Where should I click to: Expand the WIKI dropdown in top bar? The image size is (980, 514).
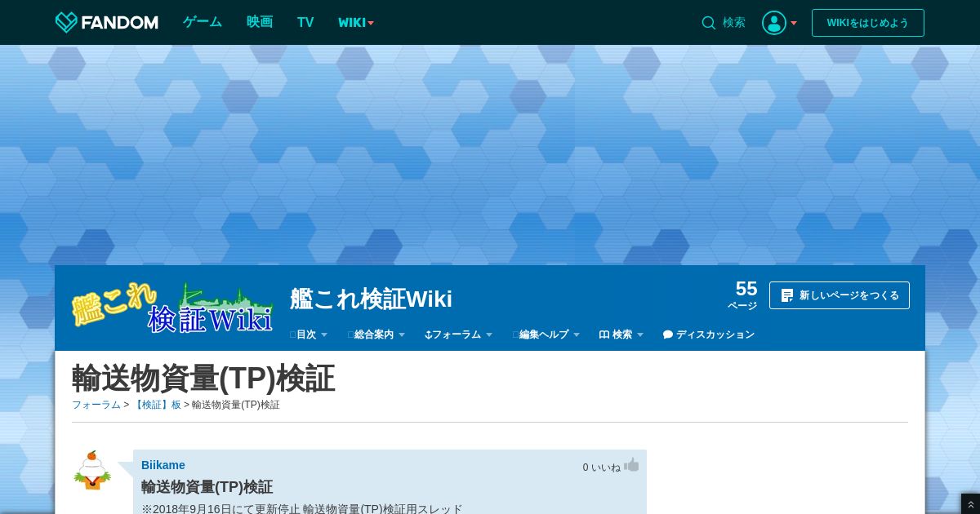[x=356, y=23]
